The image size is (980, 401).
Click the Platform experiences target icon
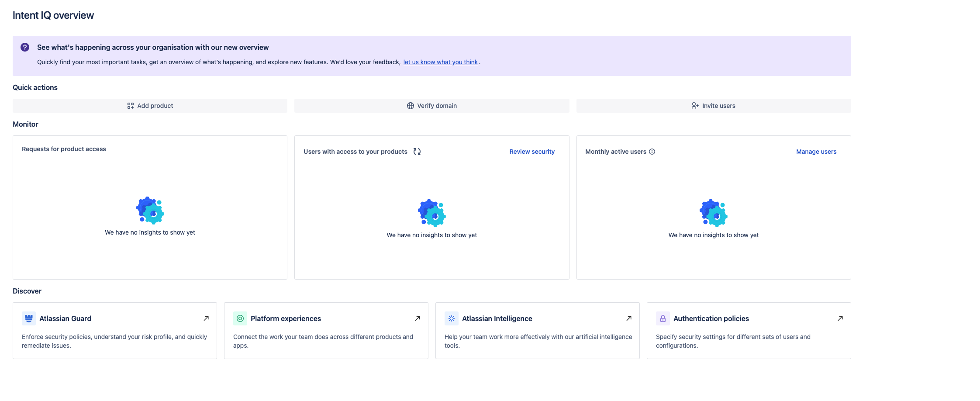coord(240,318)
